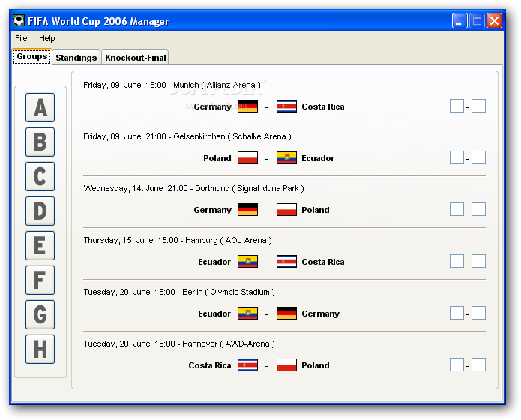Click Ecuador team name in Gelsenkirchen match

tap(318, 158)
